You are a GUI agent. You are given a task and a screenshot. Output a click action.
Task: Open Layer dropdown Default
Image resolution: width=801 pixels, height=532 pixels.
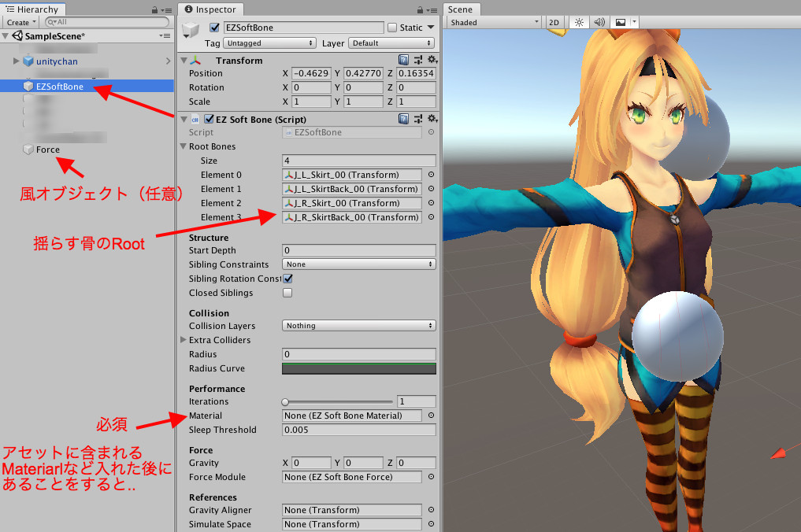[391, 43]
